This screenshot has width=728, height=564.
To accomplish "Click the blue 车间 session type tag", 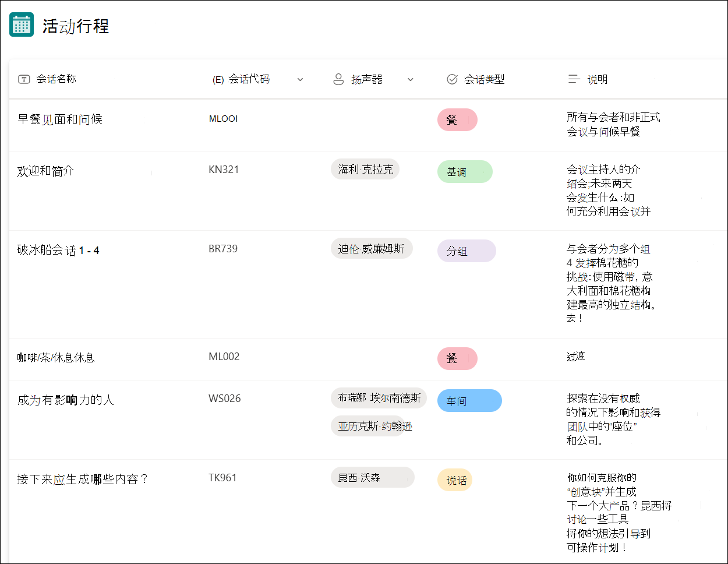I will coord(469,401).
